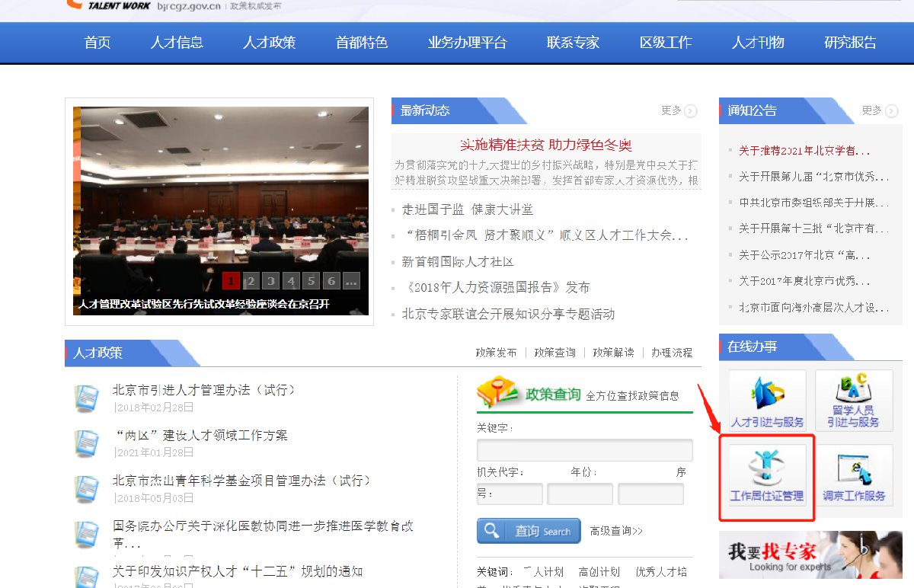
Task: Go to slide 3 of the carousel
Action: tap(271, 281)
